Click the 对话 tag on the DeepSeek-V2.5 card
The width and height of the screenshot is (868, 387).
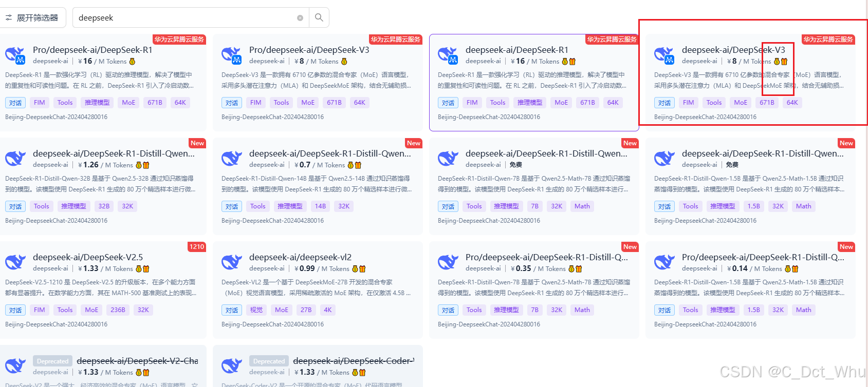(x=15, y=310)
